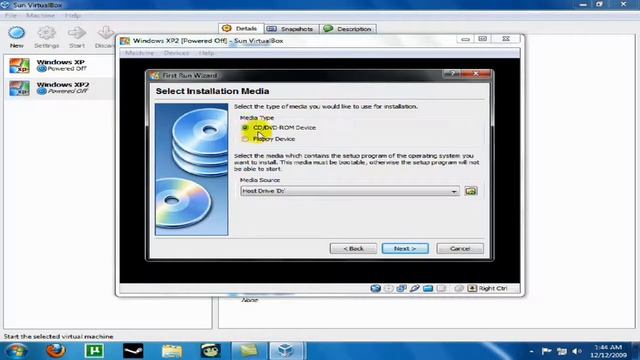Viewport: 640px width, 360px height.
Task: Click the Windows XP2 Powered Off status text
Action: pyautogui.click(x=68, y=91)
